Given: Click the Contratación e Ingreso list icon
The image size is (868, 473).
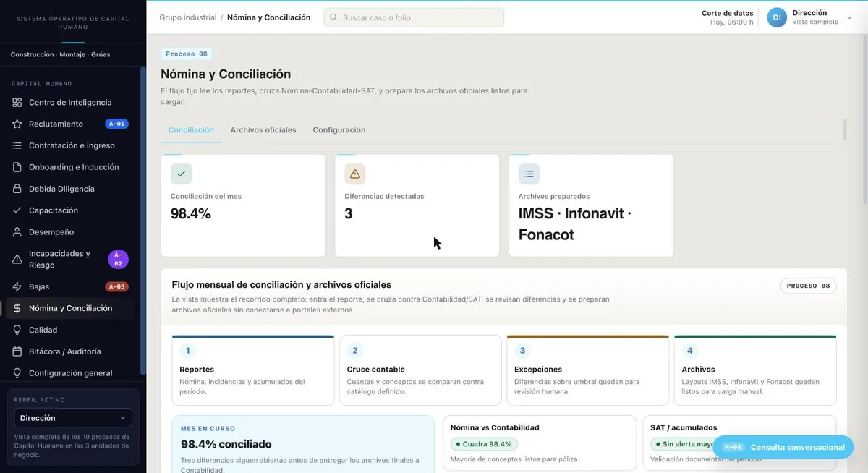Looking at the screenshot, I should pos(17,146).
